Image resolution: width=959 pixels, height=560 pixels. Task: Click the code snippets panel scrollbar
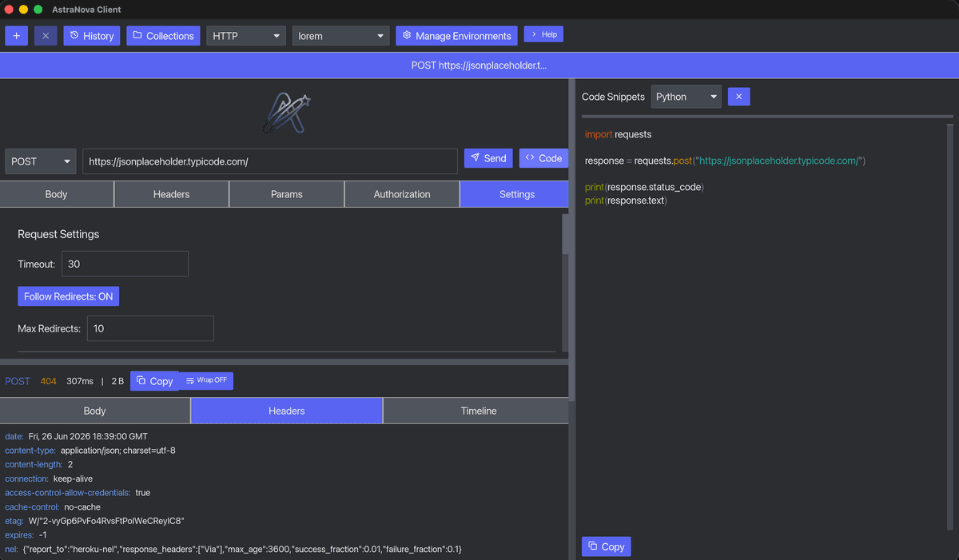click(949, 326)
